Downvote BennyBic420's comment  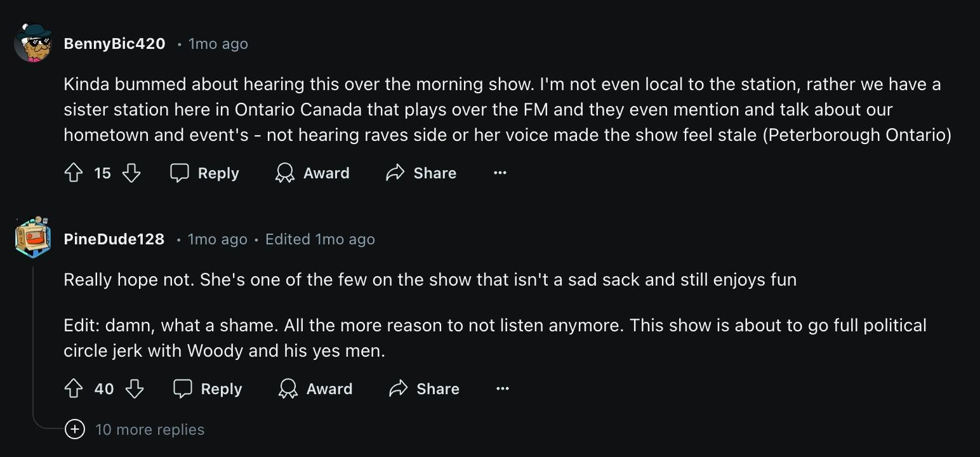pos(131,173)
